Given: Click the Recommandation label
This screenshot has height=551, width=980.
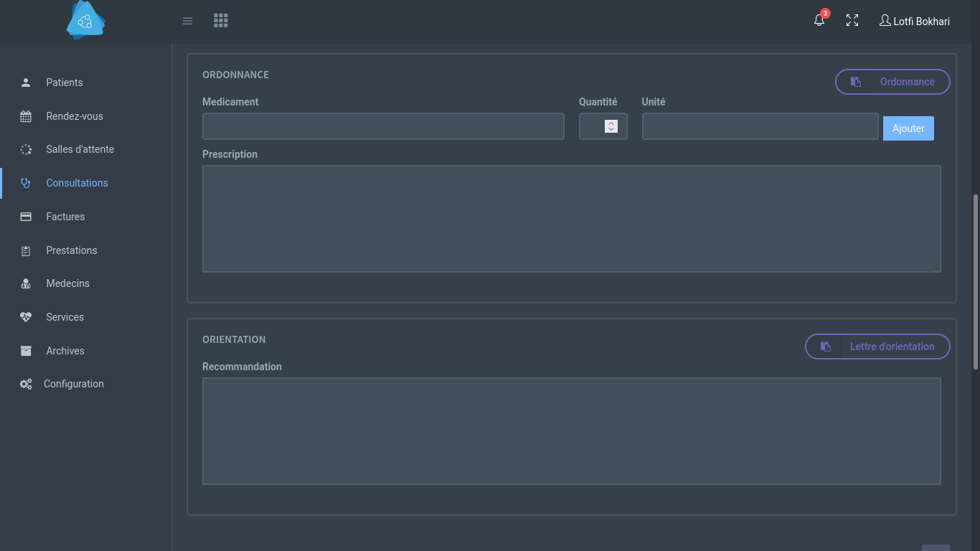Looking at the screenshot, I should coord(242,367).
